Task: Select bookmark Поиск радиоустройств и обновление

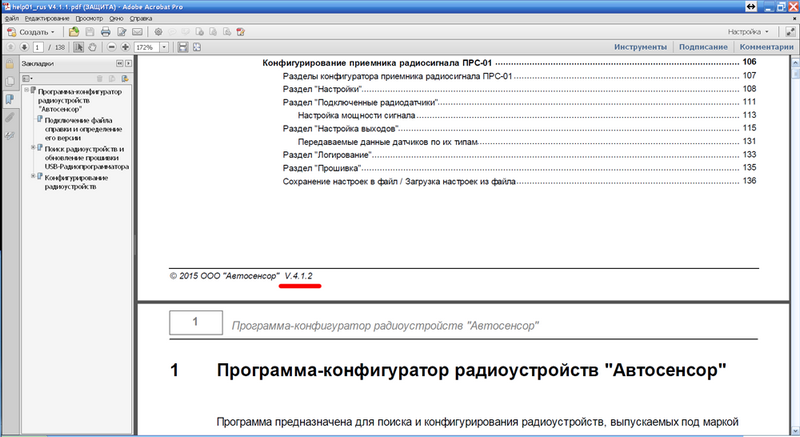Action: [x=86, y=158]
